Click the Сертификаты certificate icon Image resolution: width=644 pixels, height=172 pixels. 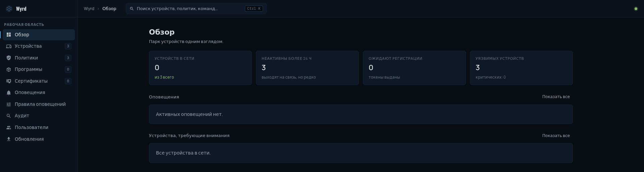9,81
